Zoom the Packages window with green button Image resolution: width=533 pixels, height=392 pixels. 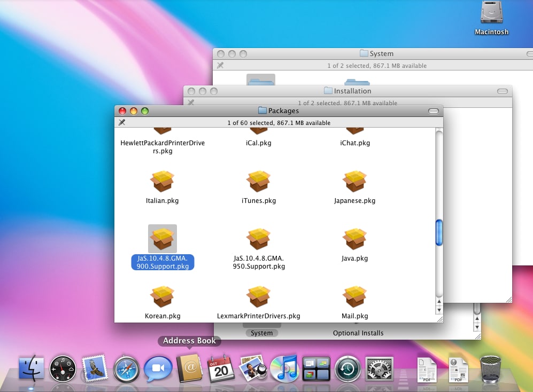[x=145, y=111]
